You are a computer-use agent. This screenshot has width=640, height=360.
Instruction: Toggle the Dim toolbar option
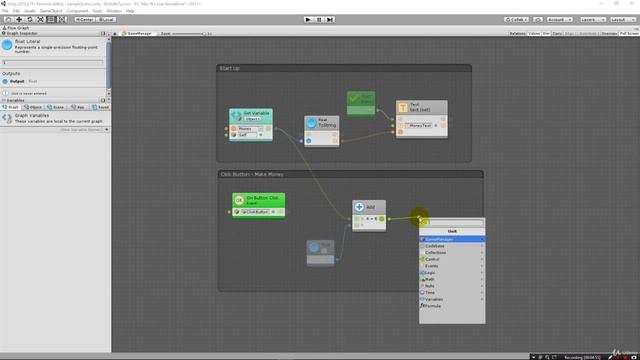pos(546,33)
